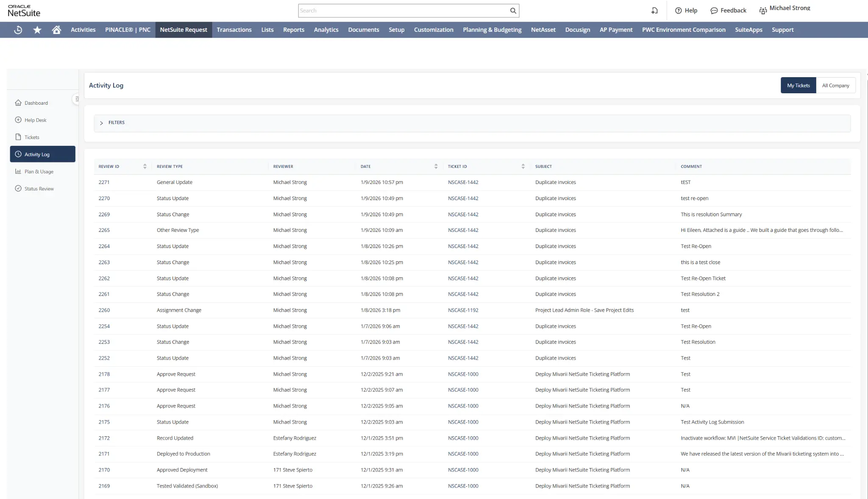
Task: Click the Feedback link
Action: (733, 11)
